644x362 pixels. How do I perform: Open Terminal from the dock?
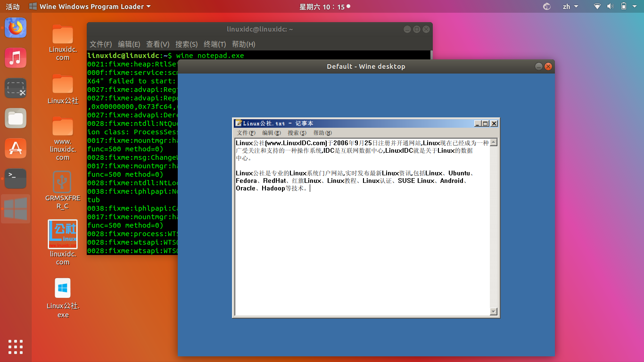[16, 179]
